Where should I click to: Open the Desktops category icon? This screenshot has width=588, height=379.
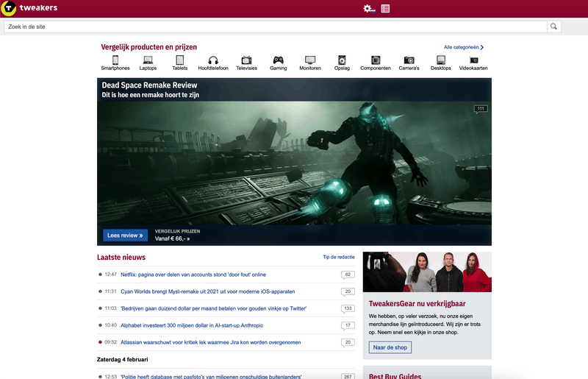pos(440,60)
